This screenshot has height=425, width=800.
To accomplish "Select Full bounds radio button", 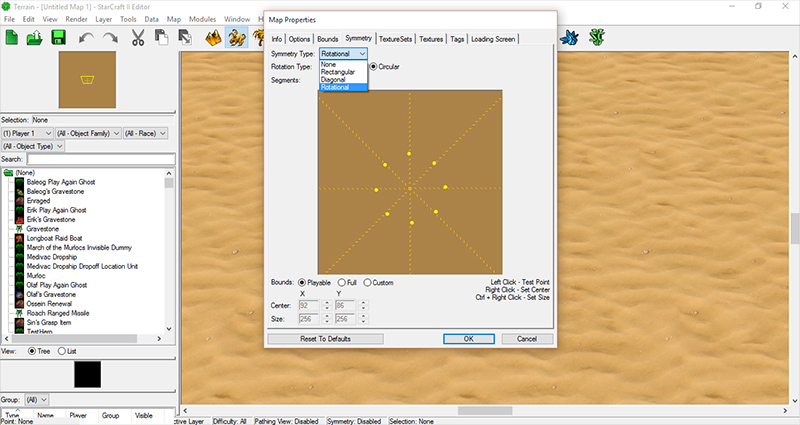I will (341, 283).
